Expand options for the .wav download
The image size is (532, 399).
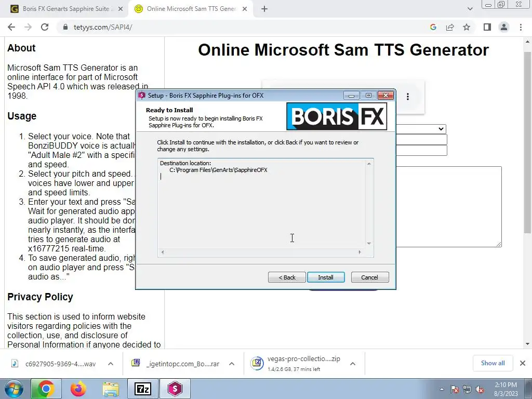tap(111, 364)
